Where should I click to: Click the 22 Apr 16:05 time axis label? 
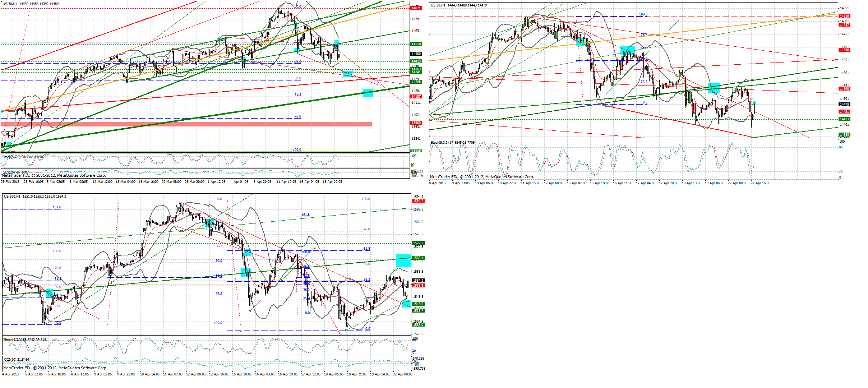click(x=760, y=183)
